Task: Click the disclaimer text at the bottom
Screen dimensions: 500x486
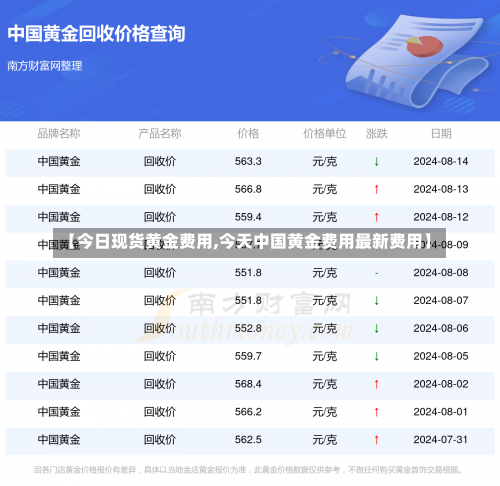Action: coord(248,470)
